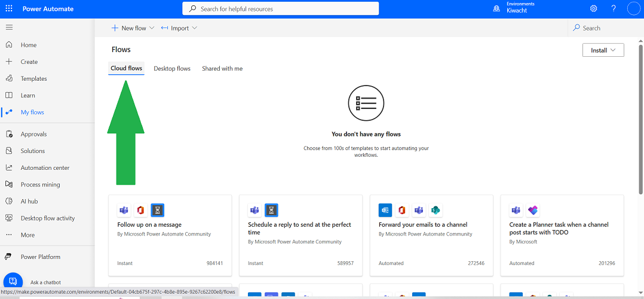Expand the New flow dropdown
Screen dimensions: 644x299
[x=133, y=28]
